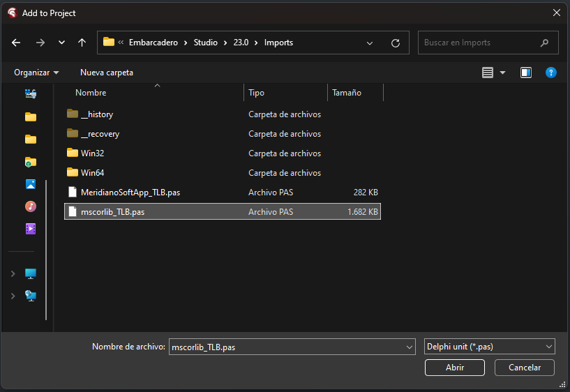Open Pictures shortcut in sidebar
Screen dimensions: 570x392
click(31, 184)
